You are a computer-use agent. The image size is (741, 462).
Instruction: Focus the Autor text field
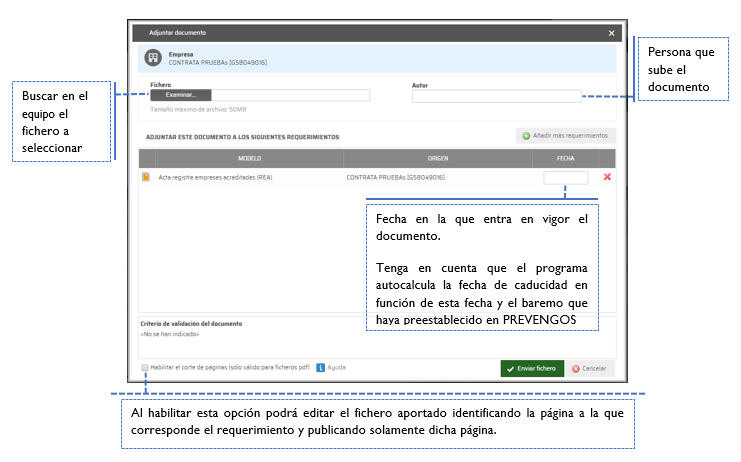coord(496,97)
